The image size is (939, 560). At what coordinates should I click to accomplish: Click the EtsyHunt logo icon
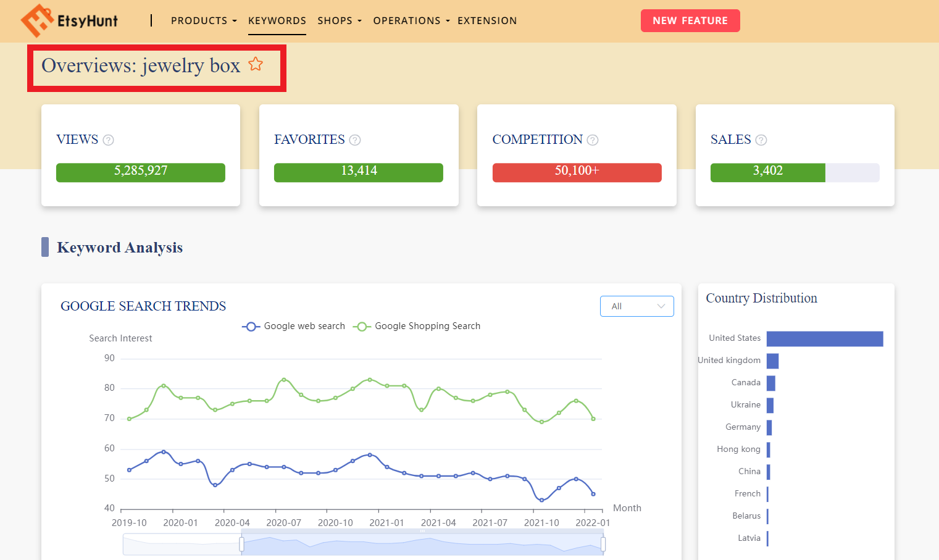point(37,20)
